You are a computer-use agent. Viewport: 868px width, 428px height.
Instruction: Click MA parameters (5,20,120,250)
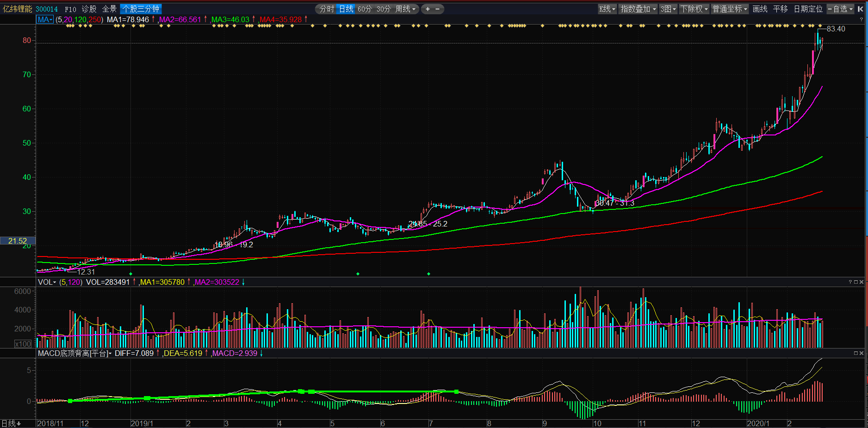(x=79, y=19)
